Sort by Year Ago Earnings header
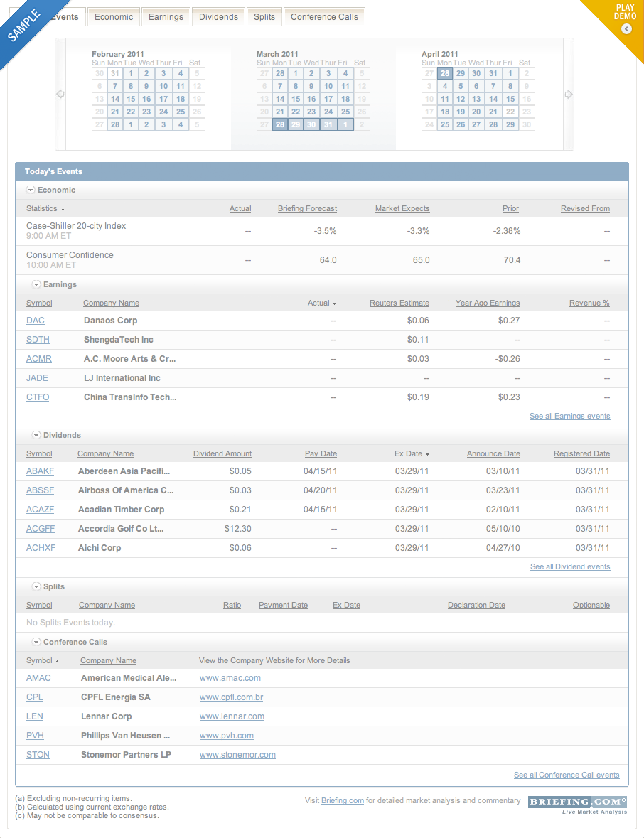 pos(488,303)
